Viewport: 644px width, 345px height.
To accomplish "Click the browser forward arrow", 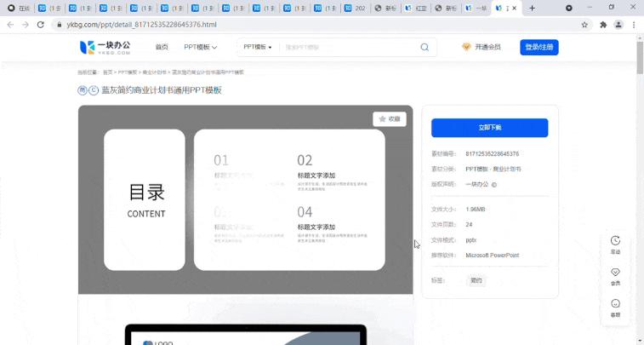I will [x=26, y=25].
